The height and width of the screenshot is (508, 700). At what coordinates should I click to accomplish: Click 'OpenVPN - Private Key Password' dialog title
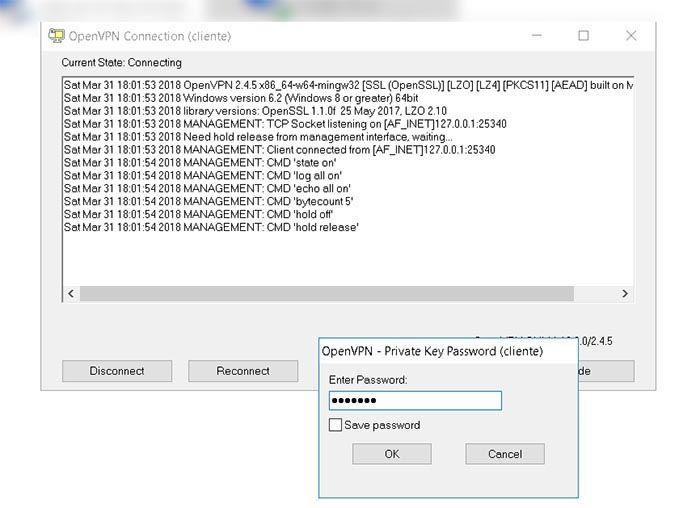coord(432,351)
